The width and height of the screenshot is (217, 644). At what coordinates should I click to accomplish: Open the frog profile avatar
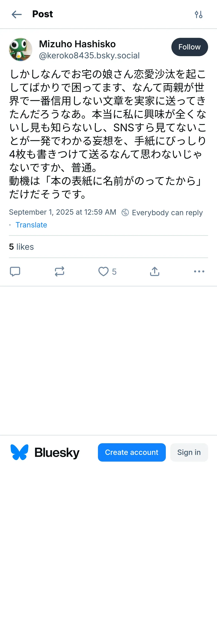[21, 49]
